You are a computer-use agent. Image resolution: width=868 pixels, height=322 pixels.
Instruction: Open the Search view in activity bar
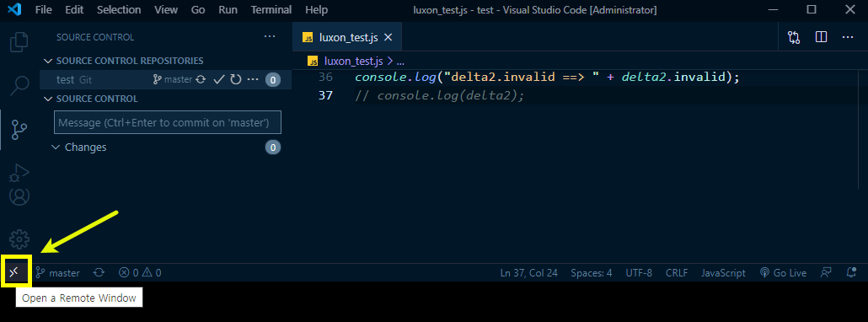coord(19,86)
